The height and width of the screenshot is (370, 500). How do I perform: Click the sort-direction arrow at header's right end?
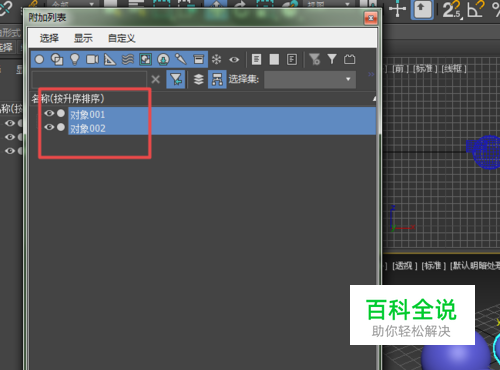(374, 99)
